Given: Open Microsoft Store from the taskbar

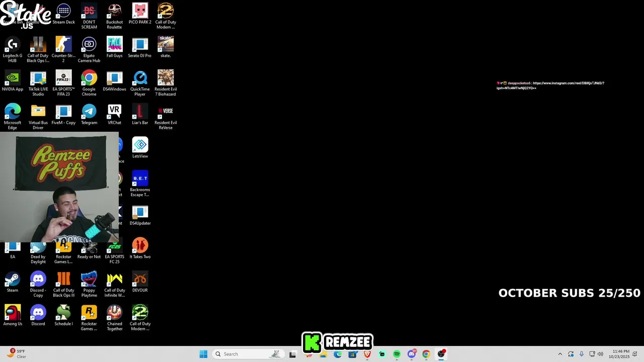Looking at the screenshot, I should click(x=352, y=354).
